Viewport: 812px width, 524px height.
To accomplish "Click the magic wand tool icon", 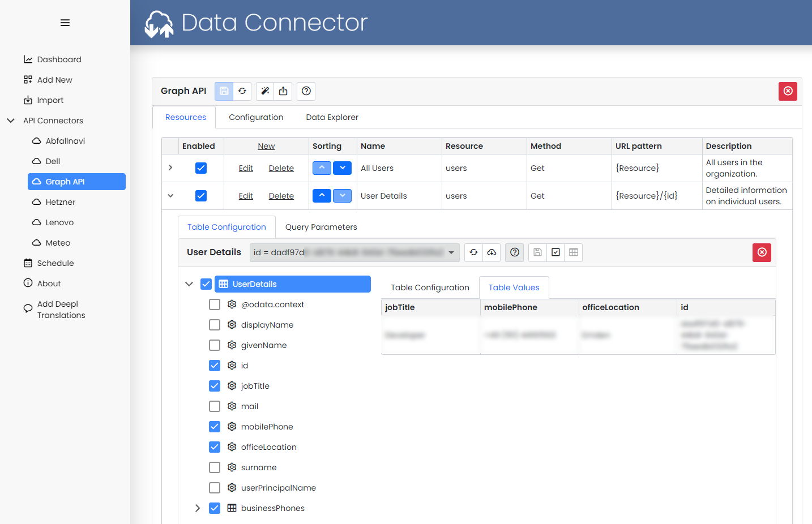I will 265,91.
